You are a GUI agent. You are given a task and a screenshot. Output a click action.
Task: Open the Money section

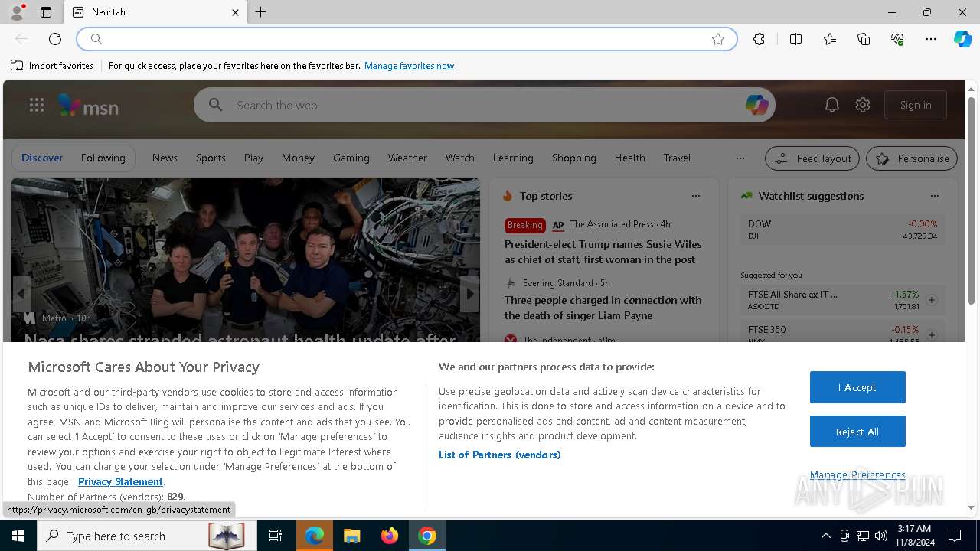pyautogui.click(x=298, y=158)
